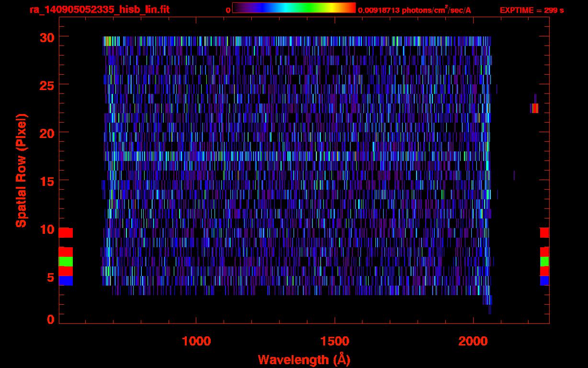
Task: Select the 0 tick label on the y-axis
Action: point(50,319)
